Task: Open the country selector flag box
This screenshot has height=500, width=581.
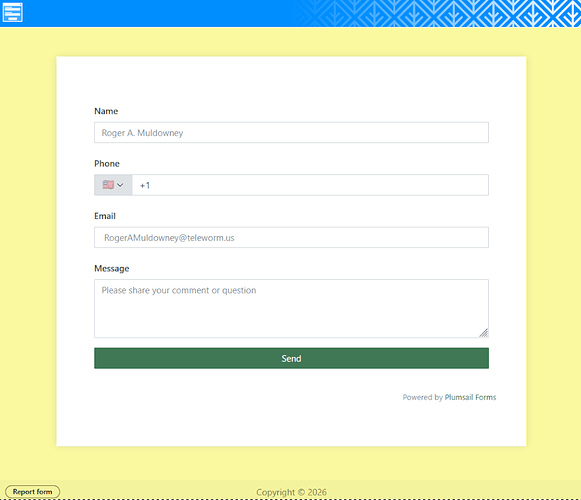Action: pos(113,185)
